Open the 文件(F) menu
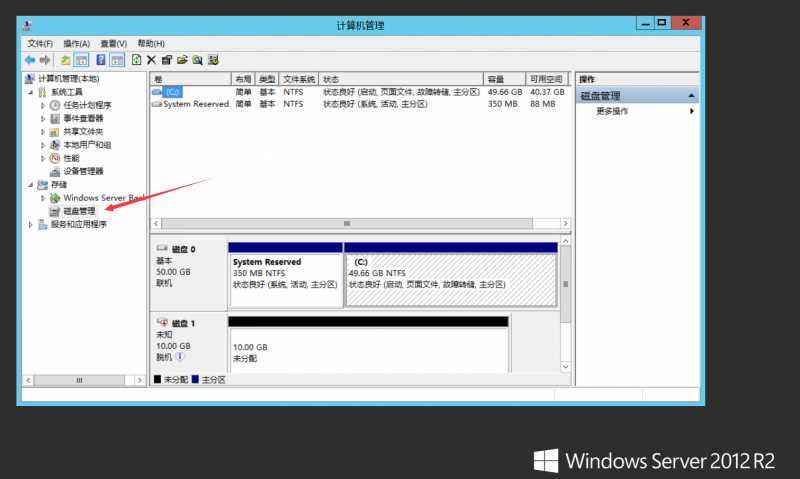Image resolution: width=800 pixels, height=479 pixels. (x=40, y=44)
